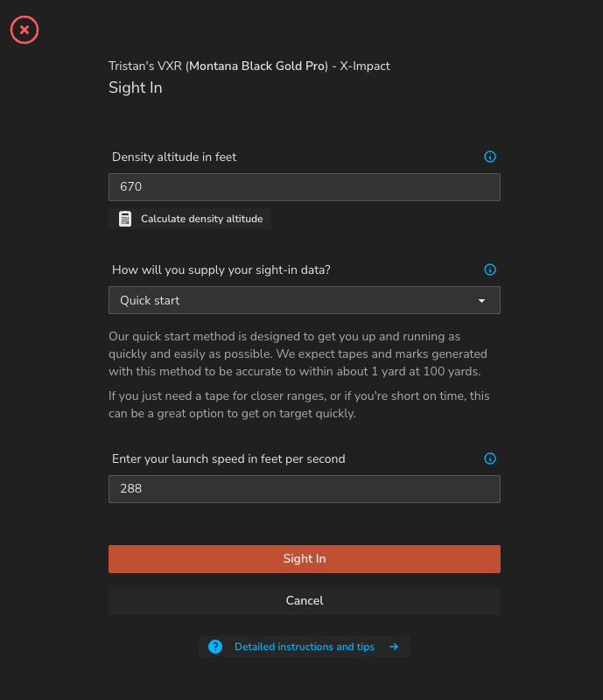
Task: Click the sight-in method dropdown arrow
Action: (x=481, y=301)
